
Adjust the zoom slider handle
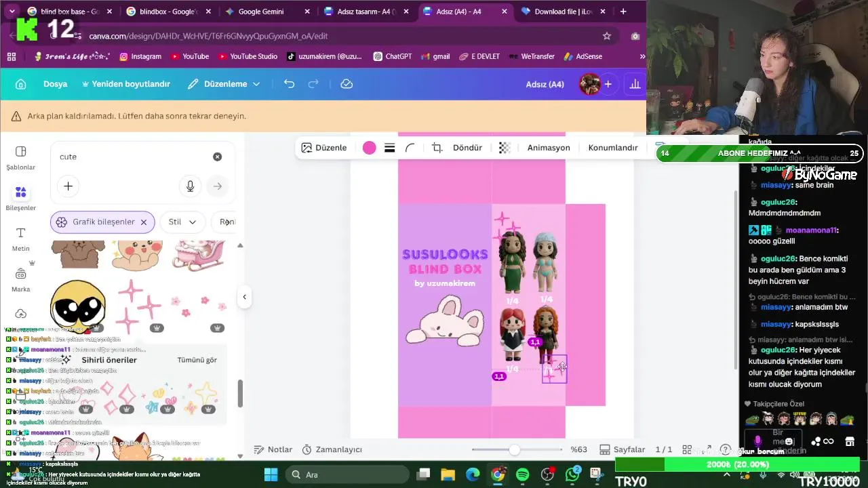[515, 449]
